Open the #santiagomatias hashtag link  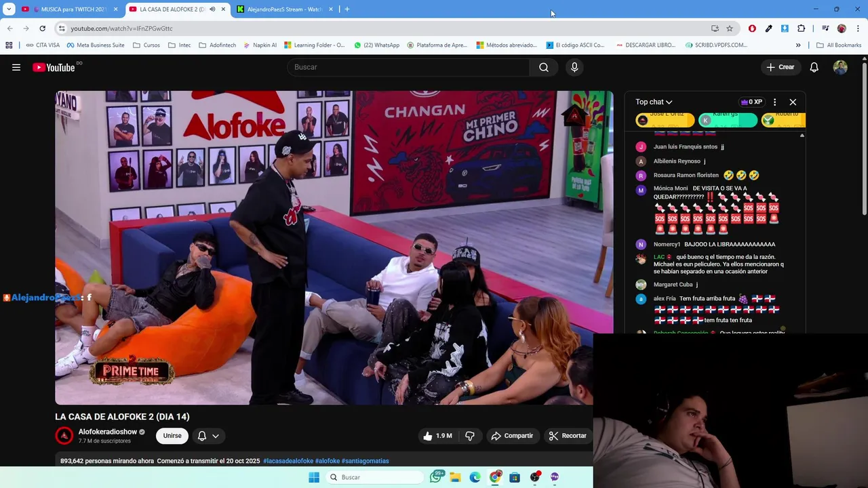(x=366, y=461)
